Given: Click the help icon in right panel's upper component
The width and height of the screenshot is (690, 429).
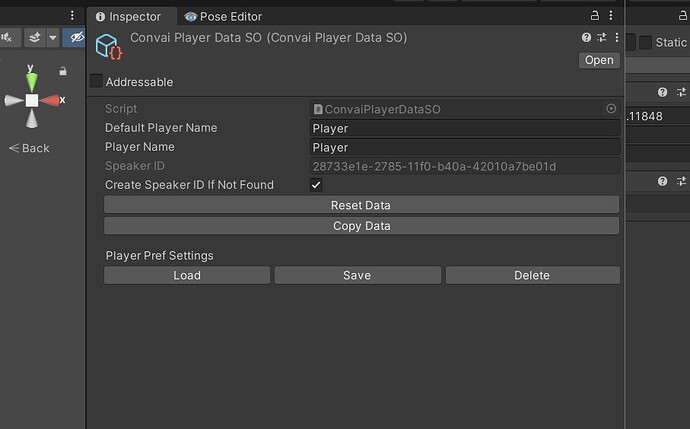Looking at the screenshot, I should [662, 92].
